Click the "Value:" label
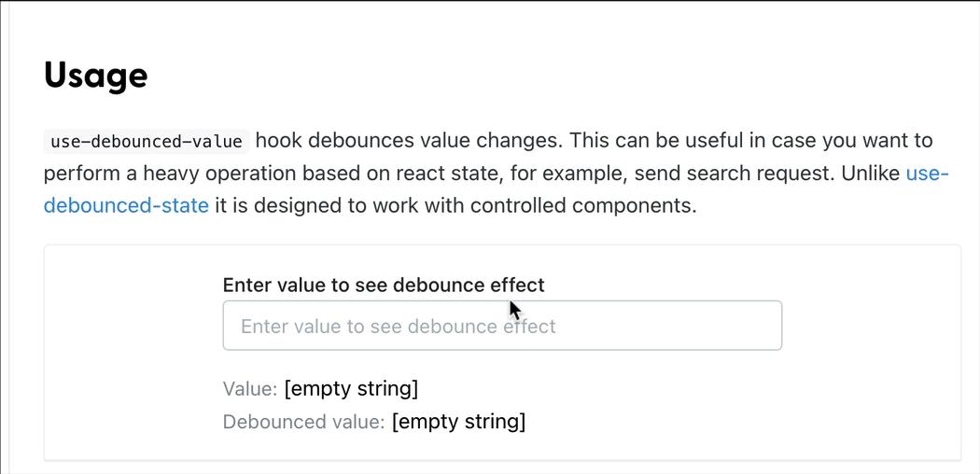The image size is (980, 474). (250, 388)
